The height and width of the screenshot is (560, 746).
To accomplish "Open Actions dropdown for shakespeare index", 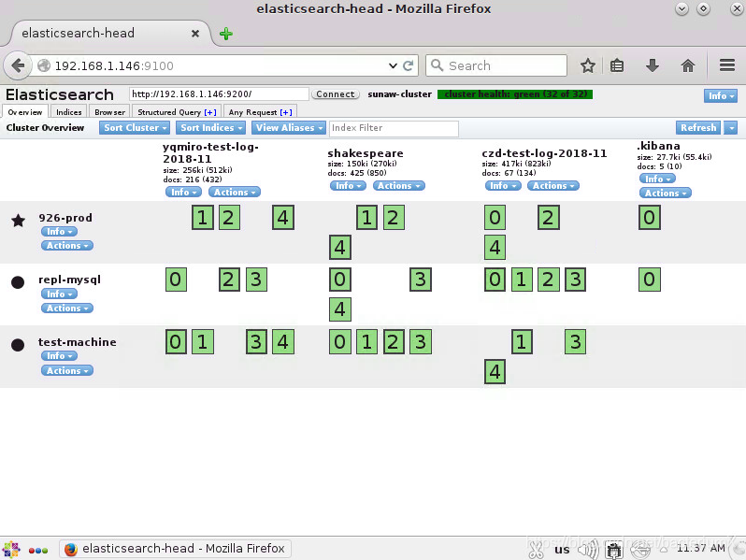I will pyautogui.click(x=398, y=185).
